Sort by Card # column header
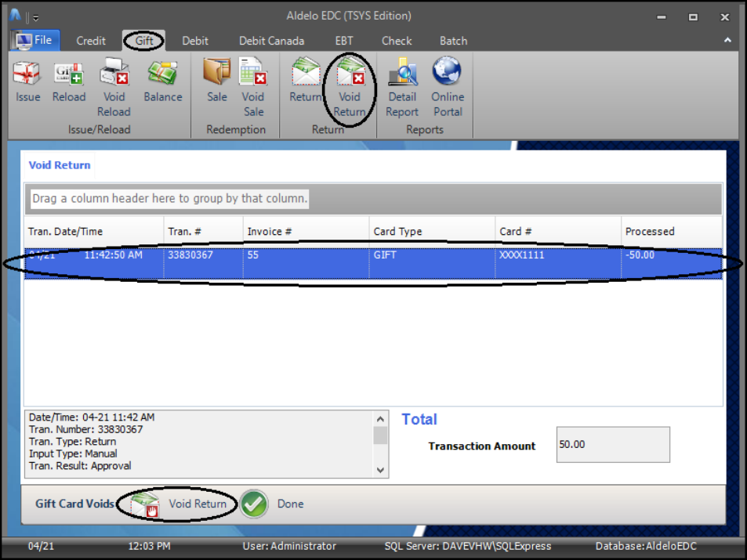The height and width of the screenshot is (560, 747). 558,231
